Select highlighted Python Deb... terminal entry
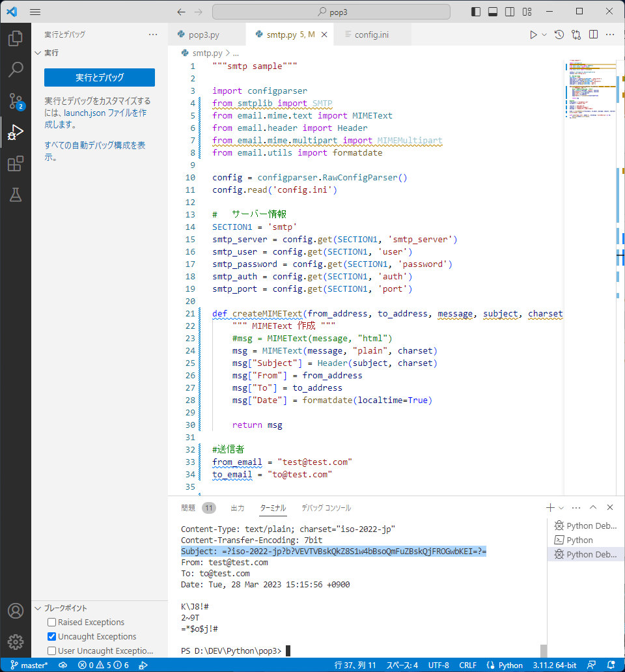 point(585,554)
